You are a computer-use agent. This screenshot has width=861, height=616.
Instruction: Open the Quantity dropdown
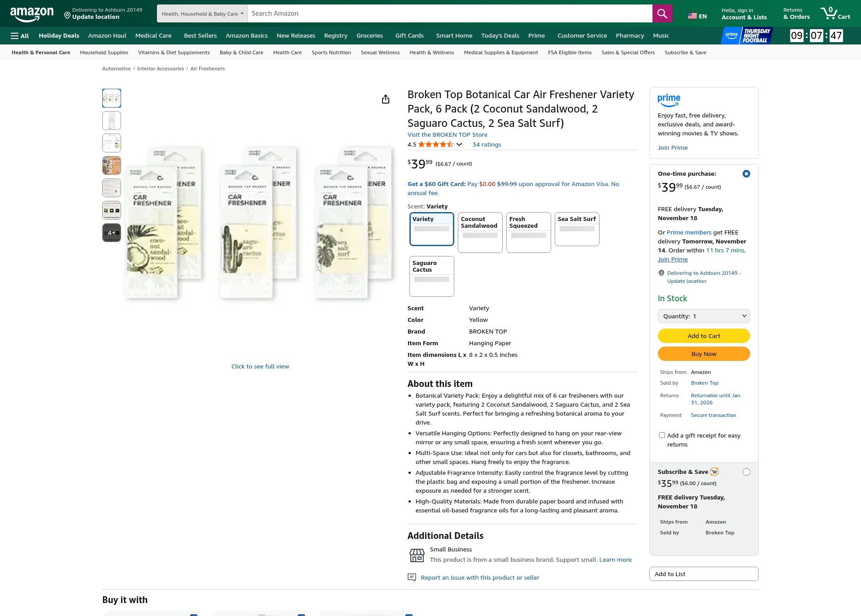704,316
